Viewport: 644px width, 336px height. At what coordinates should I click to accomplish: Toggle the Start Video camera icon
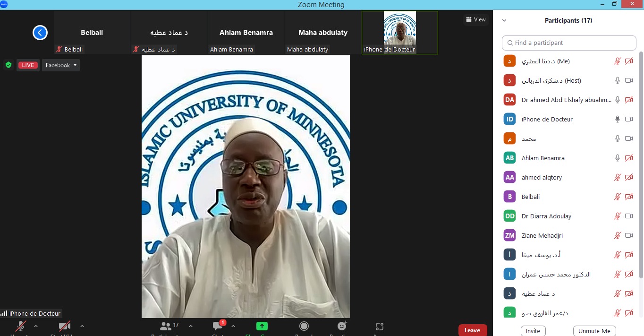65,327
